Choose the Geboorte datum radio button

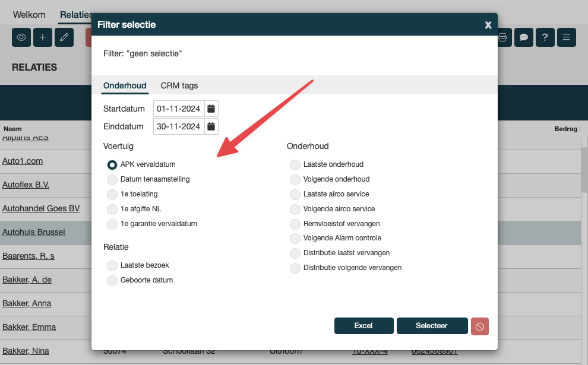(112, 280)
